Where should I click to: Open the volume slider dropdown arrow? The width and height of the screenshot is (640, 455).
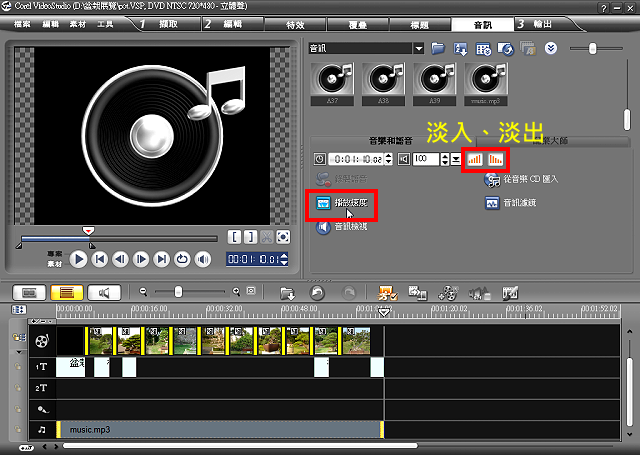pos(456,160)
